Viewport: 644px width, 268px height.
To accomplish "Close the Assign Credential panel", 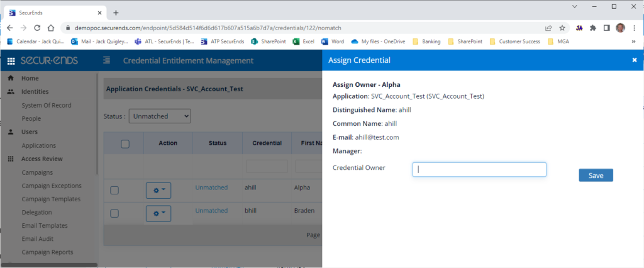I will pyautogui.click(x=635, y=60).
